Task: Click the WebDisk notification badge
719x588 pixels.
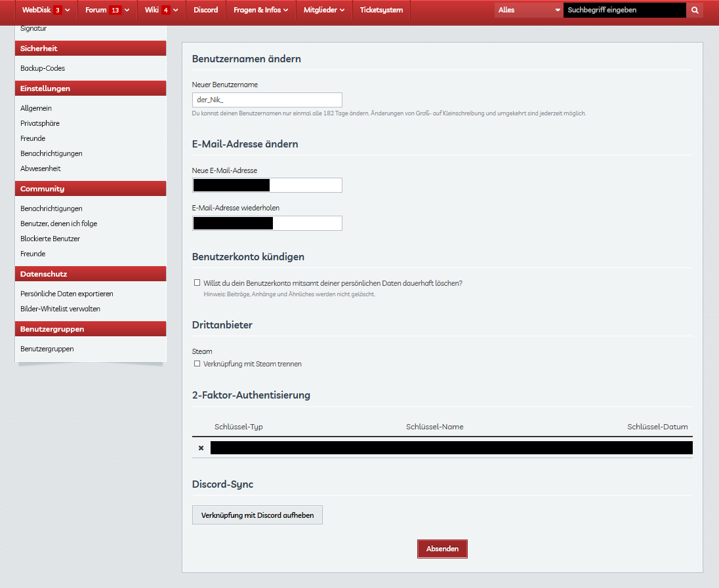Action: pyautogui.click(x=58, y=10)
